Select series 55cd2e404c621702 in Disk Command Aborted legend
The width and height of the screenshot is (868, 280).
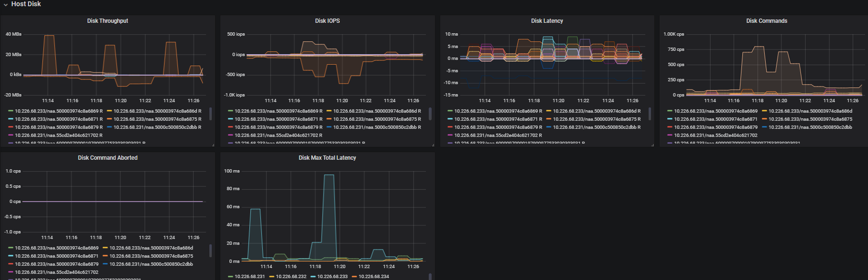click(57, 272)
